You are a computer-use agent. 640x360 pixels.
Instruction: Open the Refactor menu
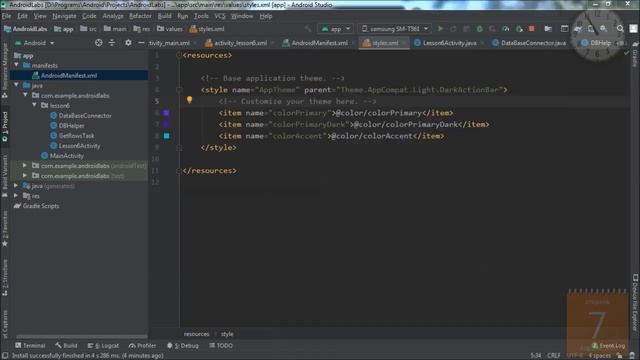tap(140, 16)
